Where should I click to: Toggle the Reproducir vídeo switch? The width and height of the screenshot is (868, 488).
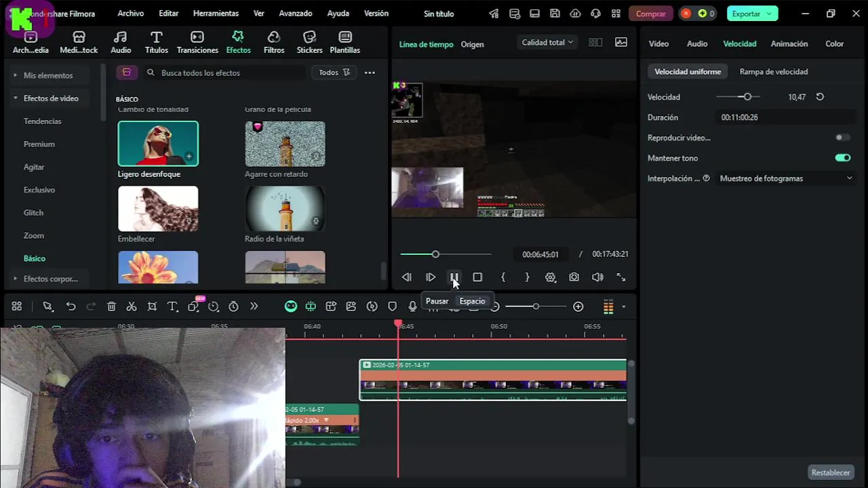843,138
